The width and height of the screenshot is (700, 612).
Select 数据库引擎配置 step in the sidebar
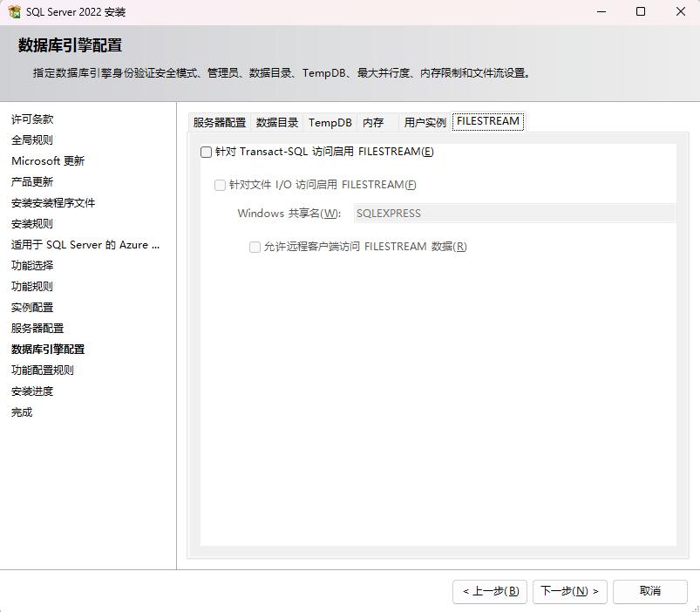pos(48,350)
